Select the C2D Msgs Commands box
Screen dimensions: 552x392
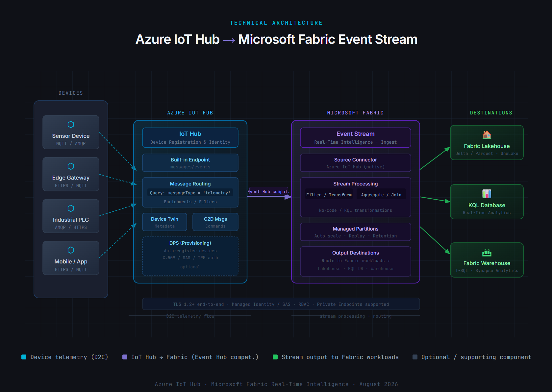215,222
